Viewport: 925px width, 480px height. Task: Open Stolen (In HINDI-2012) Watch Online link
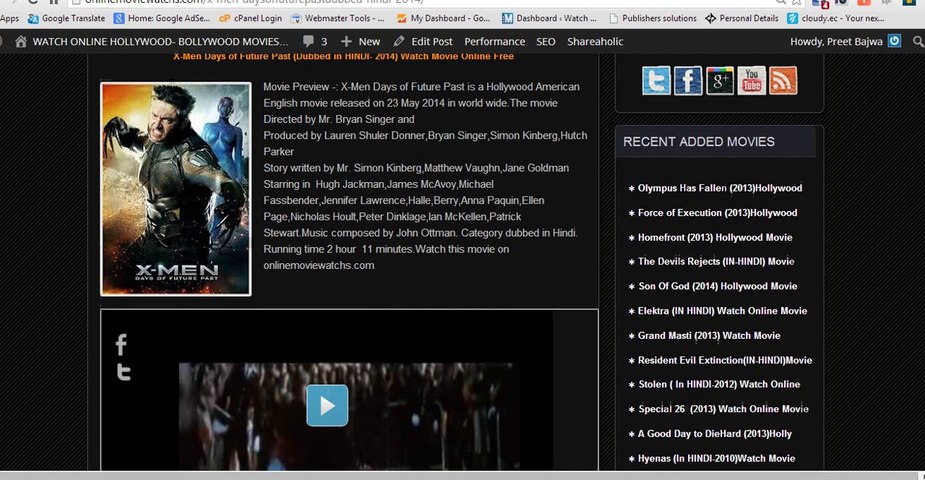coord(719,384)
